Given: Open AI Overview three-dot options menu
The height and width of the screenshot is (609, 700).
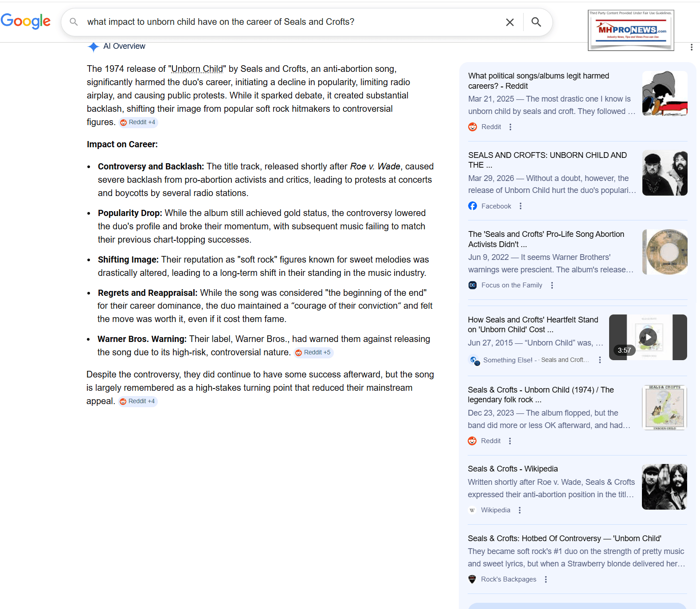Looking at the screenshot, I should coord(691,47).
